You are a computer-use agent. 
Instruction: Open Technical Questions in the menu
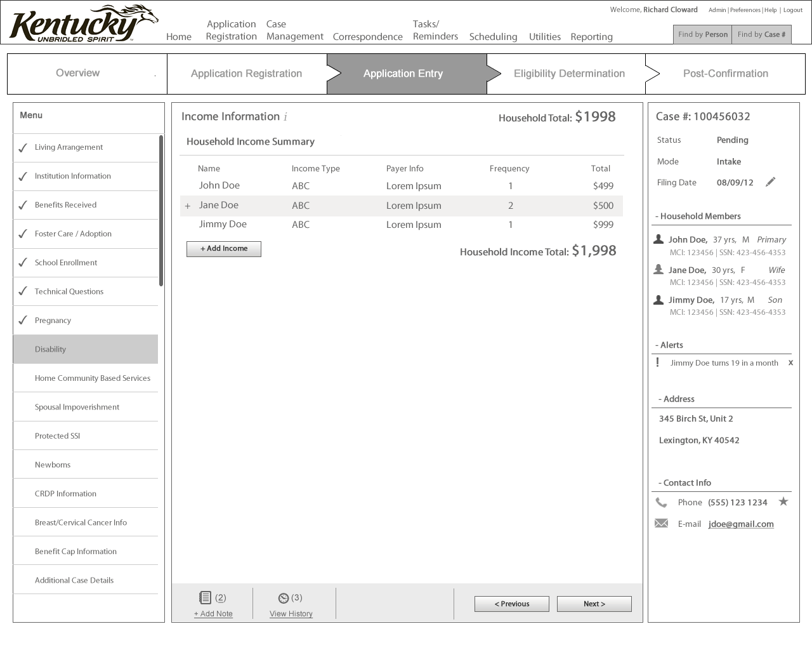[x=86, y=291]
